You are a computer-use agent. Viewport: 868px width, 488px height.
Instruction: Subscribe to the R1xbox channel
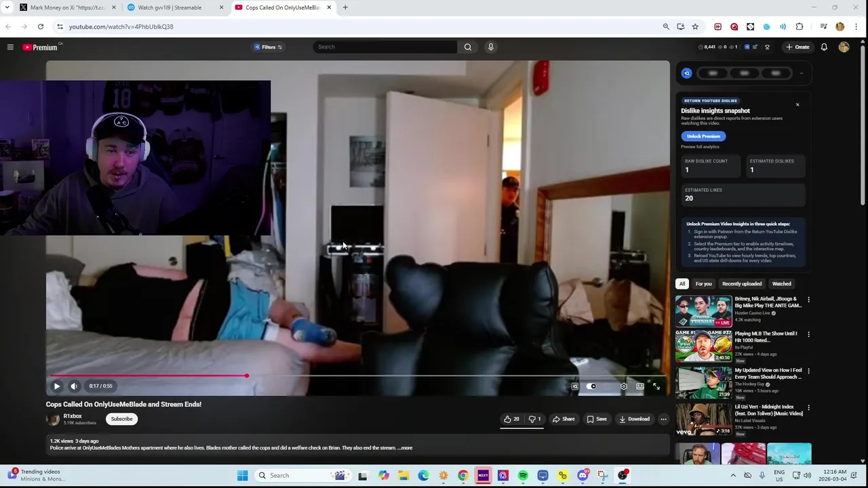(122, 419)
